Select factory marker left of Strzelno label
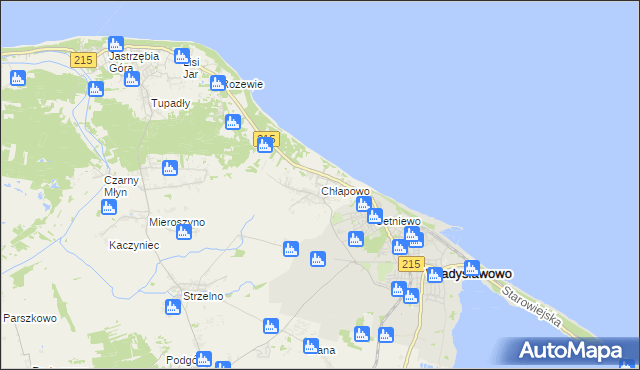 [173, 307]
